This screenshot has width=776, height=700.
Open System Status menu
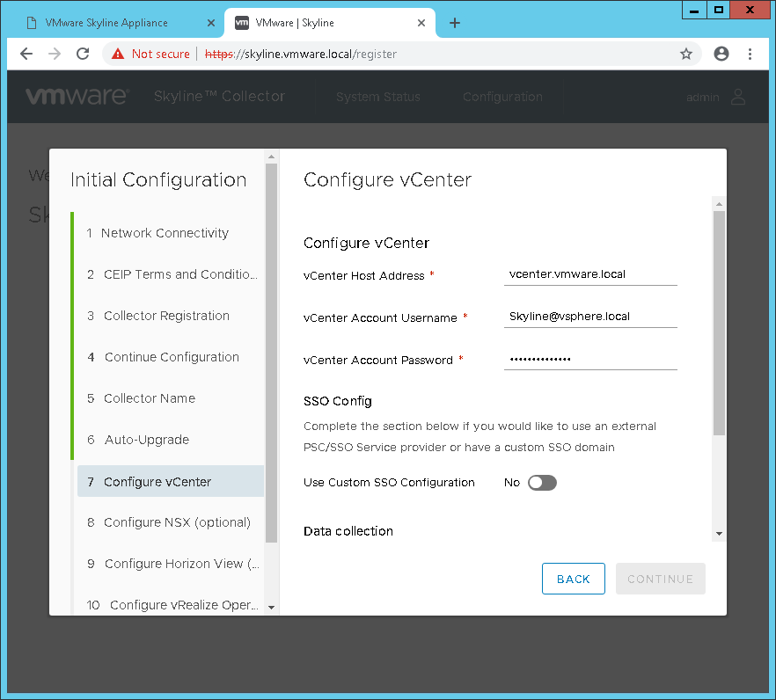pos(378,97)
